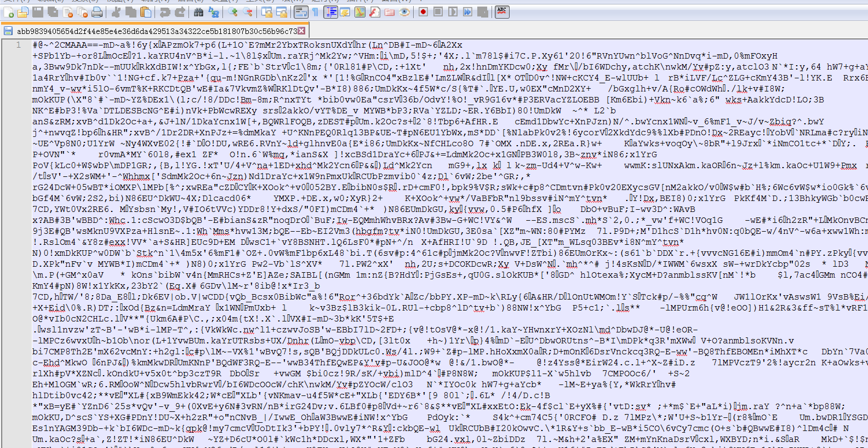Save the current recorded macro

coord(483,12)
